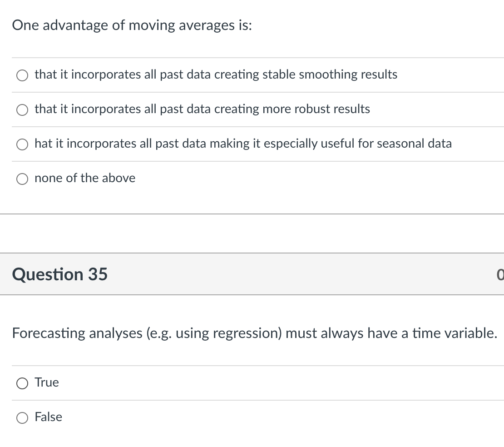Click the more robust results answer text
The width and height of the screenshot is (504, 447).
[203, 109]
